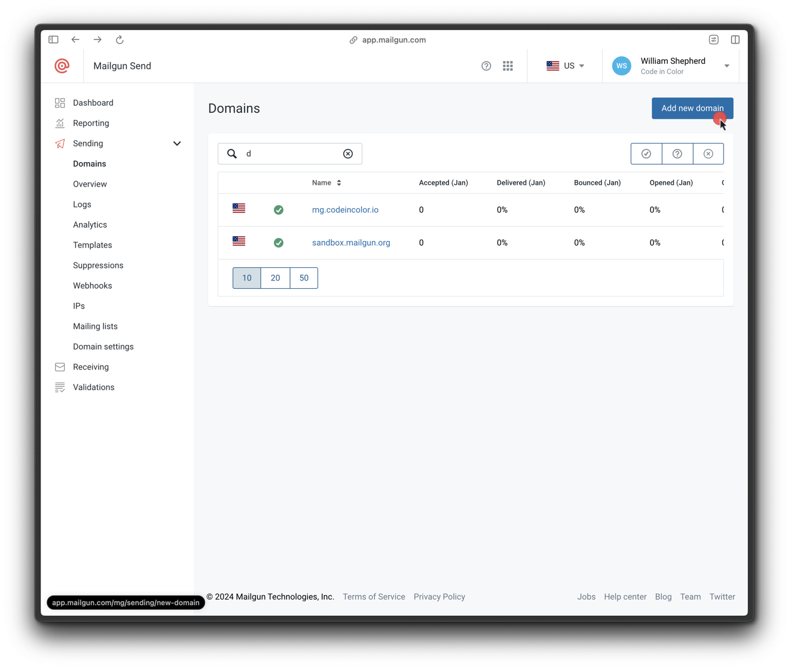Click the Domains page heading

point(234,109)
